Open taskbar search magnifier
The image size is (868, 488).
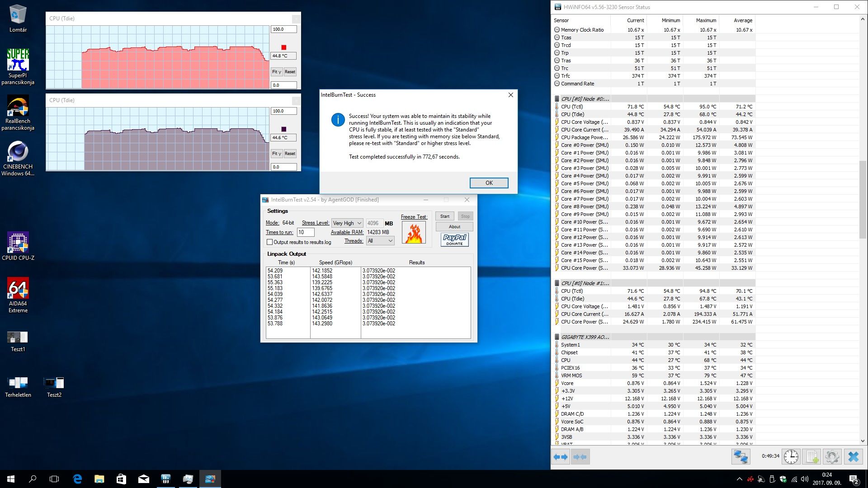[x=33, y=479]
